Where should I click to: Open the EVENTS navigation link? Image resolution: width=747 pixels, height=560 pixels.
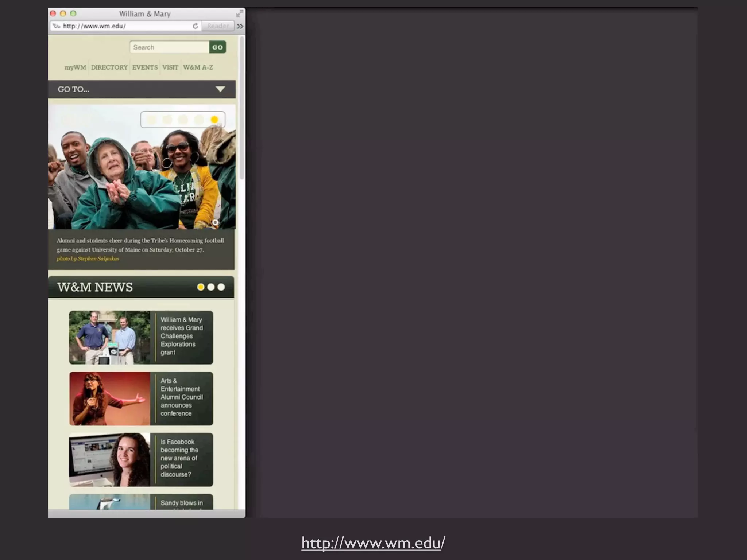point(145,67)
